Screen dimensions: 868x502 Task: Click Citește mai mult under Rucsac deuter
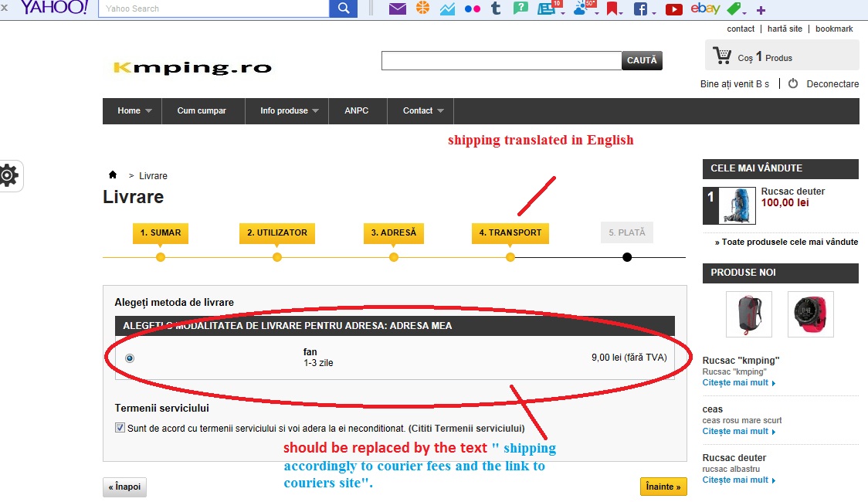[738, 480]
